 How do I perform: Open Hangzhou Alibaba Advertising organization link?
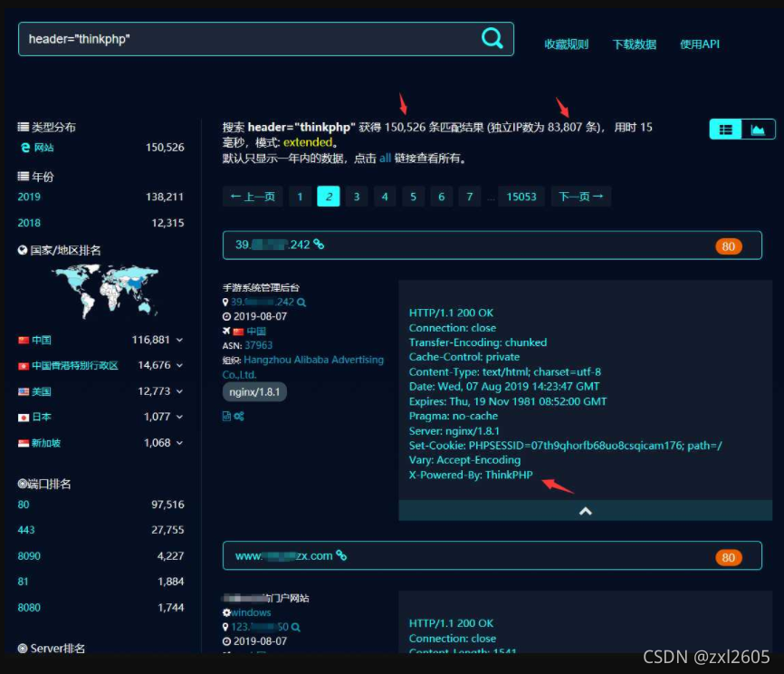point(303,367)
